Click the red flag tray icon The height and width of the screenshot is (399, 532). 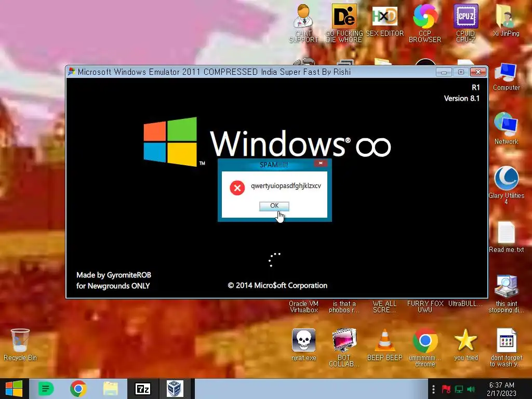[x=446, y=389]
